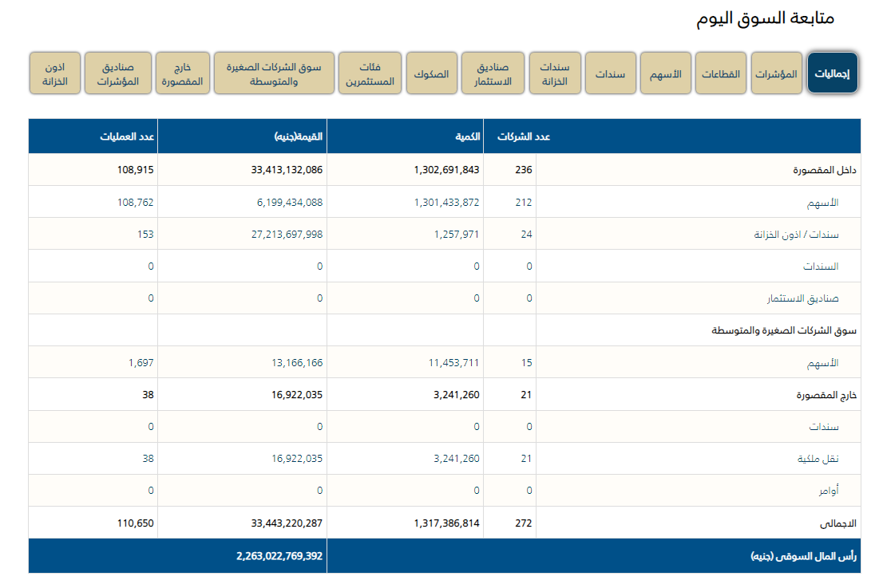The image size is (879, 588).
Task: View the سندات الخزانة (Treasury Bonds) tab
Action: click(x=555, y=73)
